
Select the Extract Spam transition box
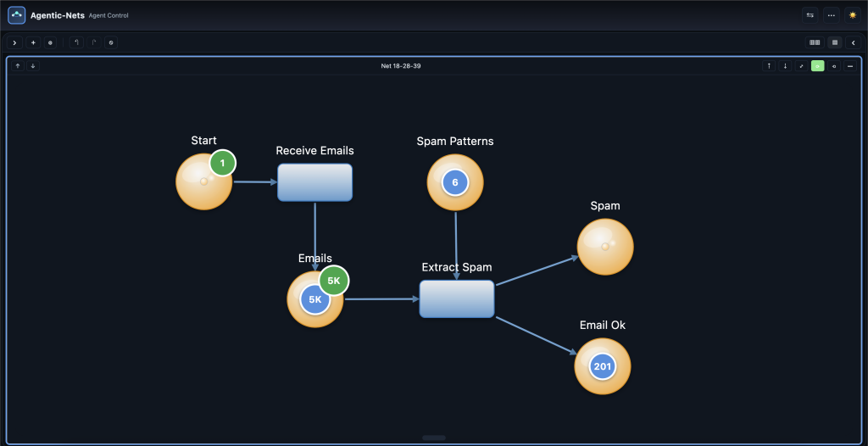click(457, 298)
